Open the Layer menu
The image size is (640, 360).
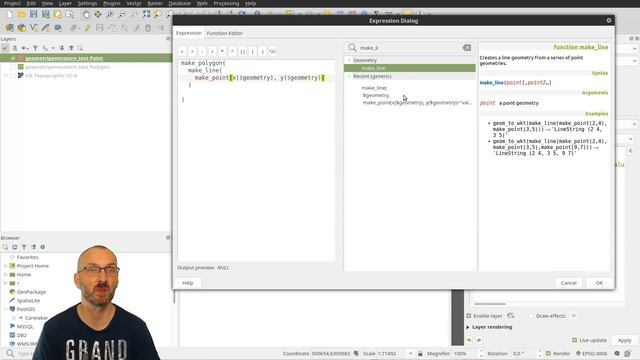click(65, 3)
